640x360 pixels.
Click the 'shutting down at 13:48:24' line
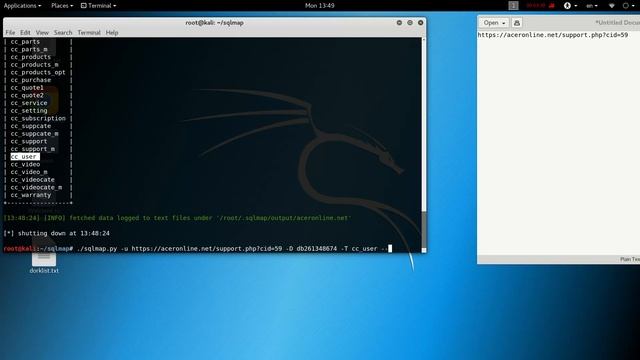(57, 233)
